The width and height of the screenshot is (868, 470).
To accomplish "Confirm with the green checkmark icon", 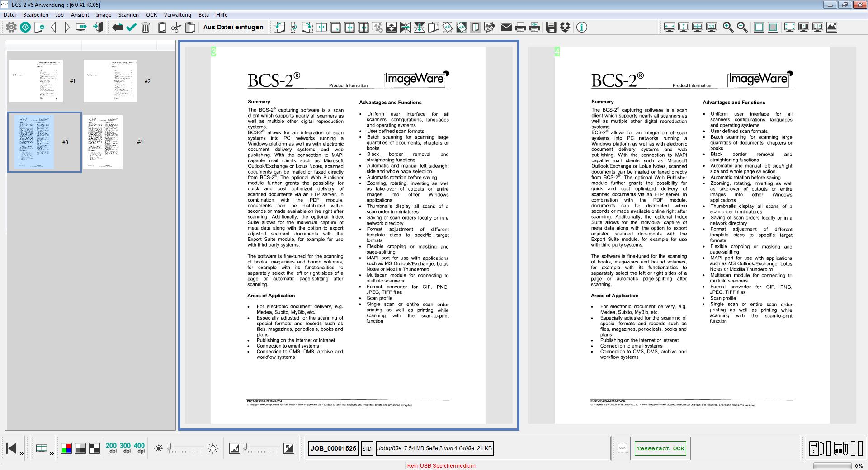I will [x=132, y=27].
